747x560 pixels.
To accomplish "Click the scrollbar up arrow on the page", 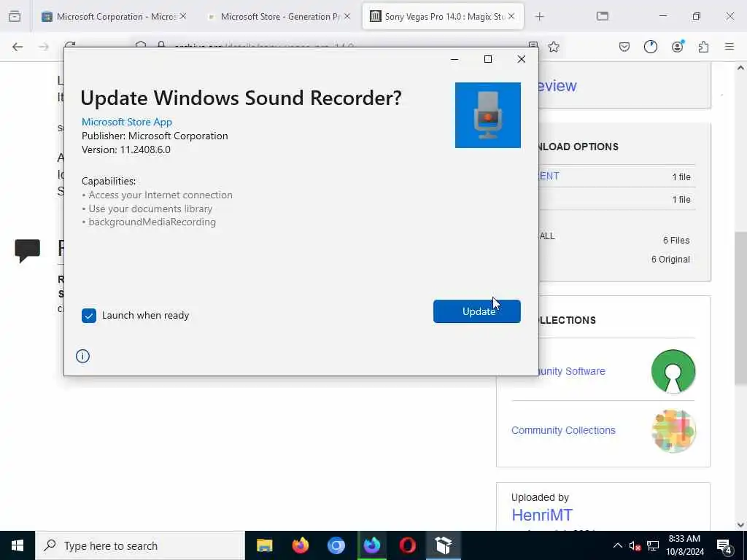I will click(740, 68).
